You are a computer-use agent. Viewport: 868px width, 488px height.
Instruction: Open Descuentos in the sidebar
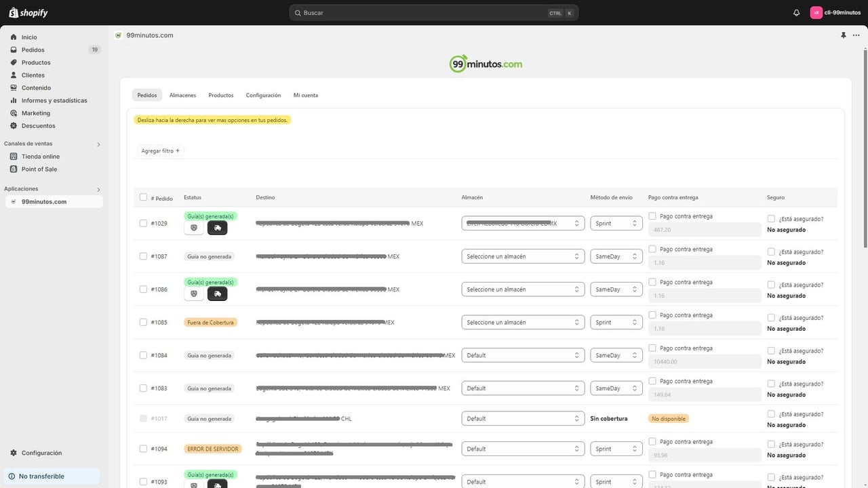click(39, 126)
